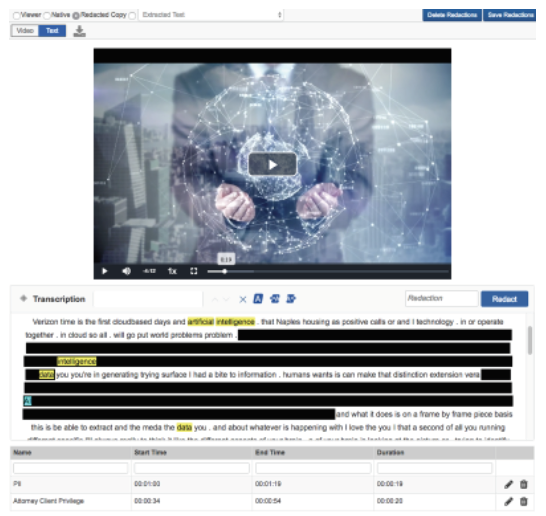
Task: Enter fullscreen mode in the video player
Action: 194,271
